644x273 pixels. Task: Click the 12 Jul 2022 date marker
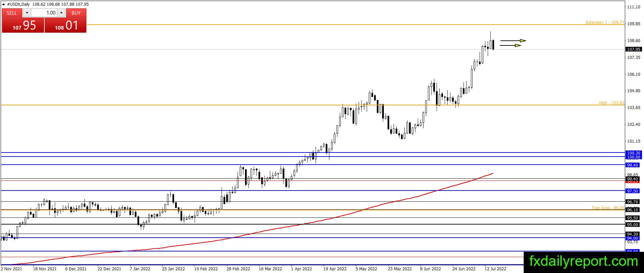pos(495,269)
